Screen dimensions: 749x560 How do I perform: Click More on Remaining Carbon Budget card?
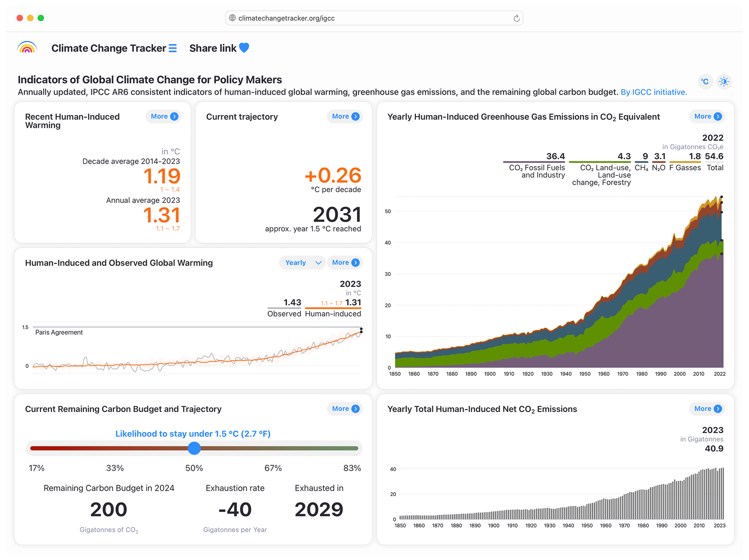tap(345, 408)
